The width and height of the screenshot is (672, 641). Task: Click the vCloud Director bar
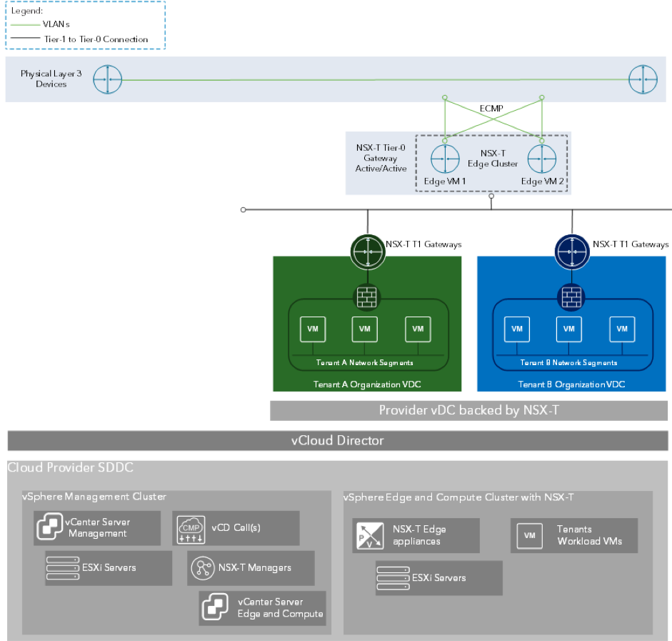click(337, 440)
